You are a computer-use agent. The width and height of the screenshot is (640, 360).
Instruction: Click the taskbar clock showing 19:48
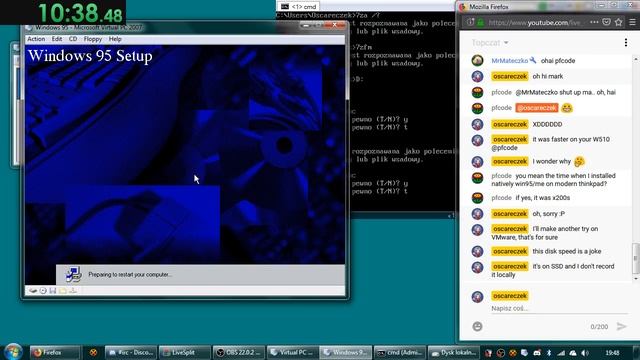[x=612, y=353]
